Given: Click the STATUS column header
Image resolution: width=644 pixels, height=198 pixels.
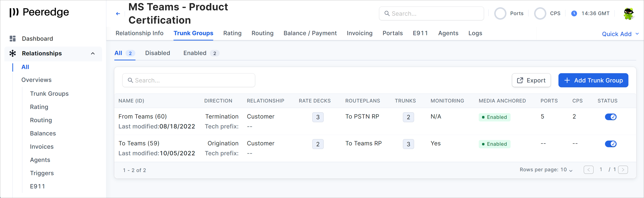Looking at the screenshot, I should coord(607,101).
